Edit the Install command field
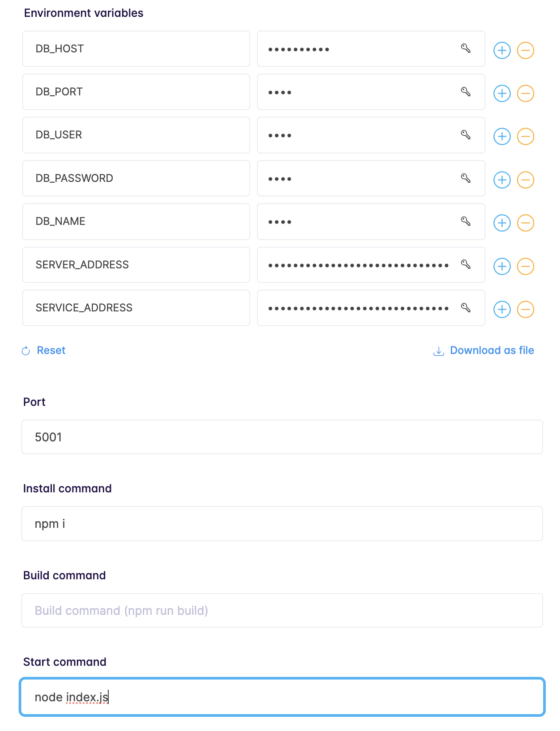This screenshot has width=560, height=731. [282, 523]
